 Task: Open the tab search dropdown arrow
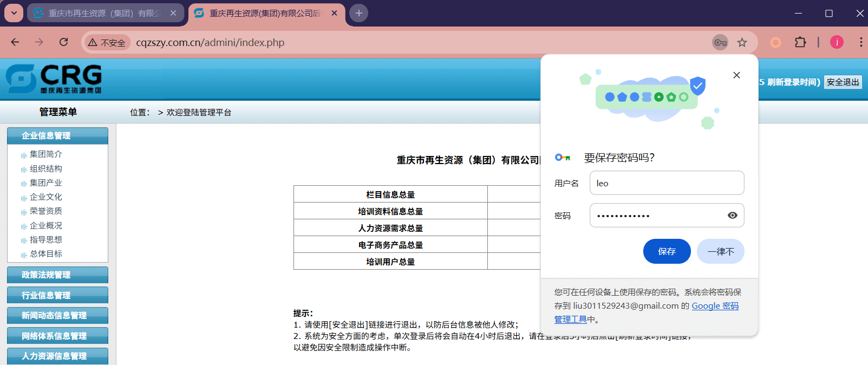[x=14, y=13]
